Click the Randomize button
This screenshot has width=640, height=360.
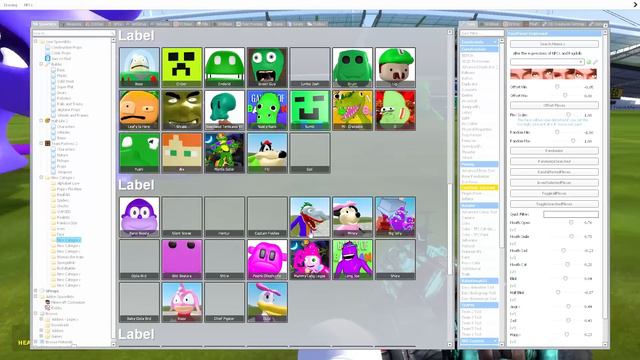554,151
